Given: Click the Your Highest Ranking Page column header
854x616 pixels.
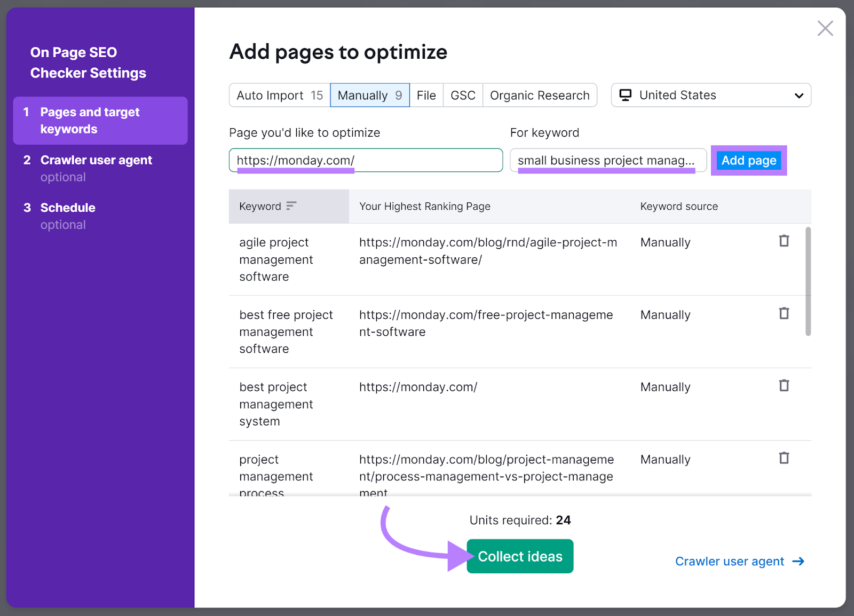Looking at the screenshot, I should click(x=425, y=207).
